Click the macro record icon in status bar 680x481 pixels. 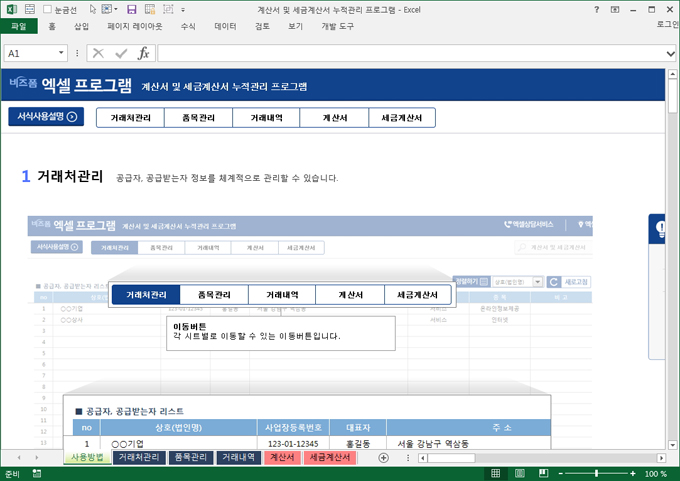(x=36, y=474)
